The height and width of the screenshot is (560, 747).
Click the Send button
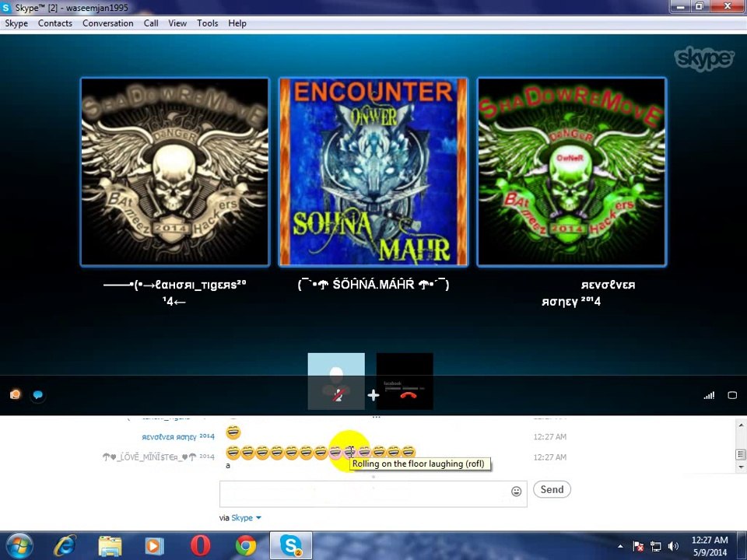tap(552, 489)
